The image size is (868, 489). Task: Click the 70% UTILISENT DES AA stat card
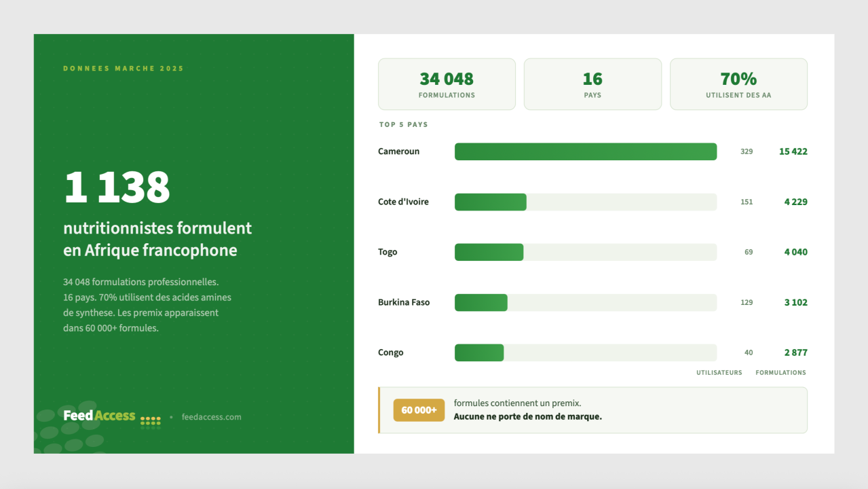pos(738,84)
